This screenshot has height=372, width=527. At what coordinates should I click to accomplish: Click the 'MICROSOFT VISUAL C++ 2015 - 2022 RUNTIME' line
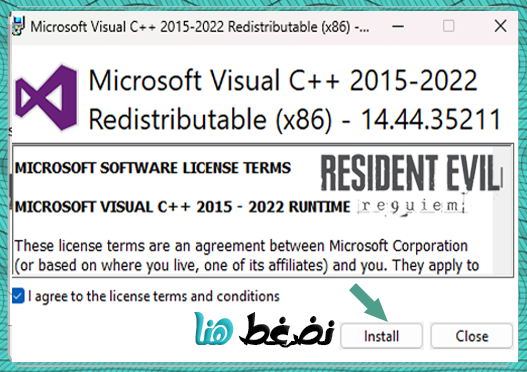[x=183, y=207]
